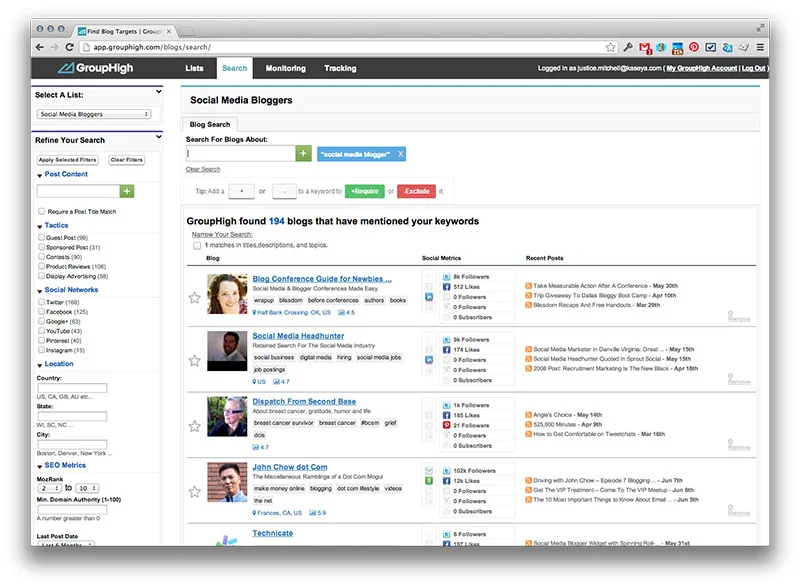Screen dimensions: 800x588
Task: Star the John Chow dot Com blog
Action: point(194,492)
